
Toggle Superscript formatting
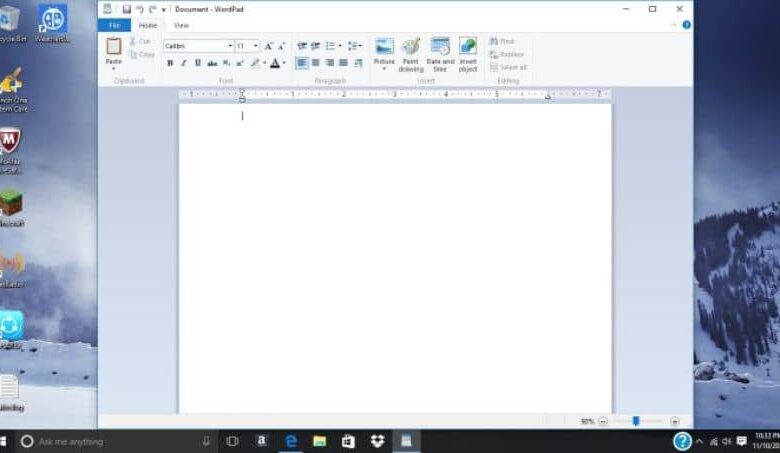click(x=240, y=63)
